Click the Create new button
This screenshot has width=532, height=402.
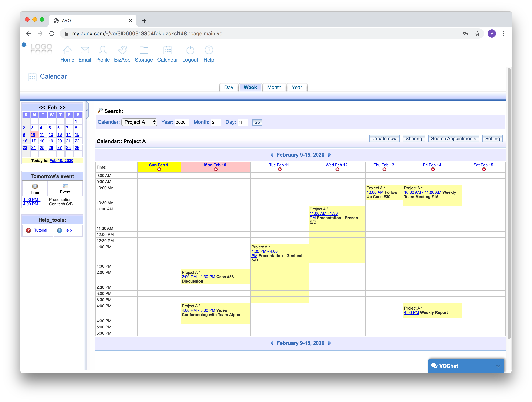pyautogui.click(x=384, y=139)
